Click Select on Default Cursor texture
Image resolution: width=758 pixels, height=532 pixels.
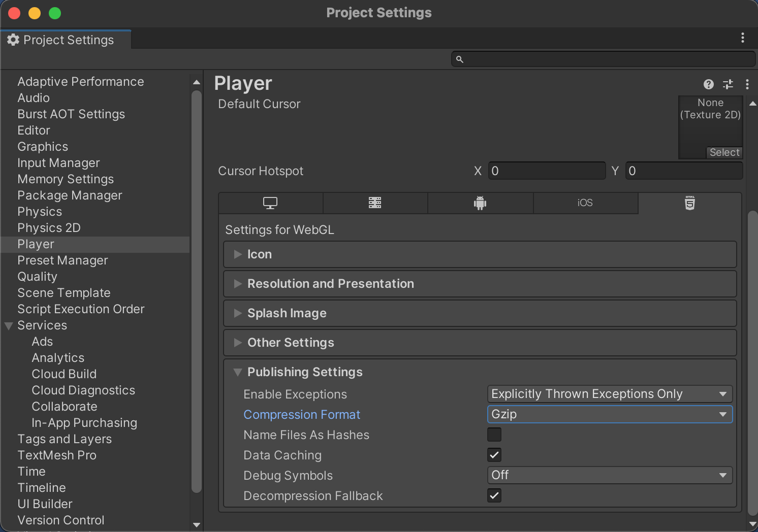coord(724,152)
